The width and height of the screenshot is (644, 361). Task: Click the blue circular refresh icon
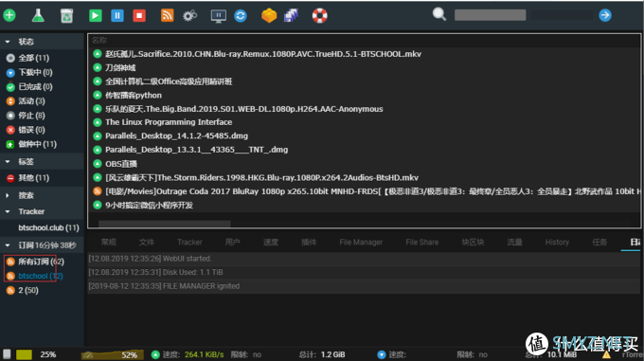pyautogui.click(x=241, y=15)
